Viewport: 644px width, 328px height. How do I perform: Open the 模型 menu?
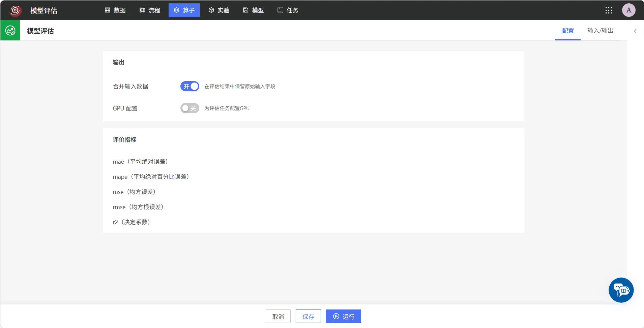coord(254,10)
